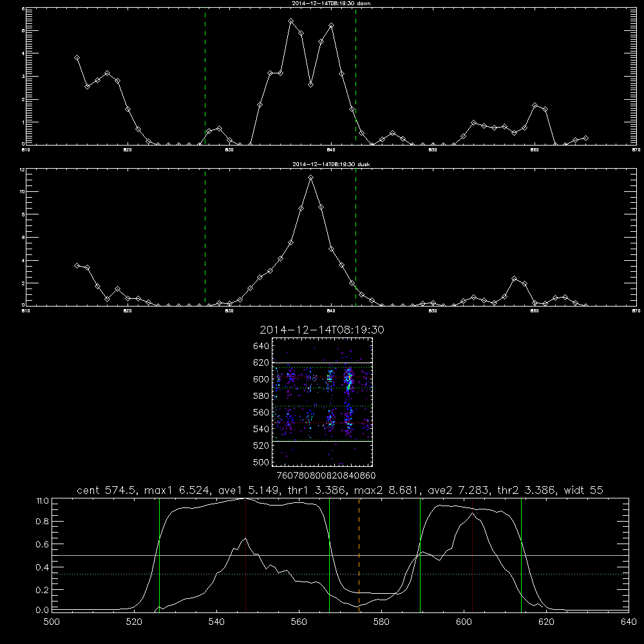Click the horizontal dotted threshold line in the bottom plot
644x644 pixels.
pyautogui.click(x=341, y=574)
